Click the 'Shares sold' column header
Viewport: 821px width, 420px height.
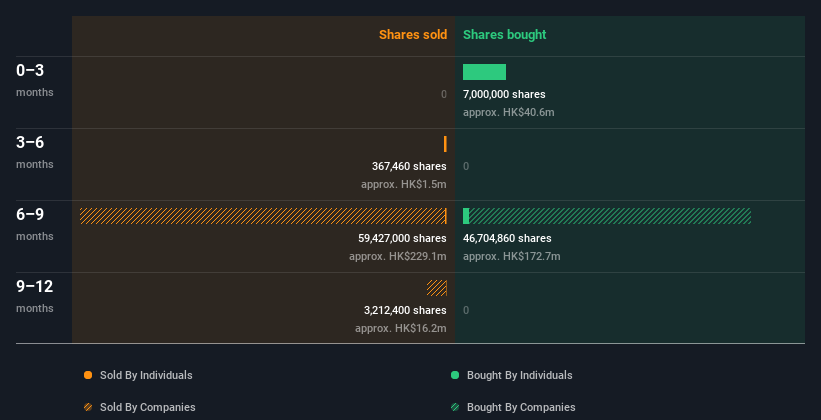pyautogui.click(x=413, y=35)
